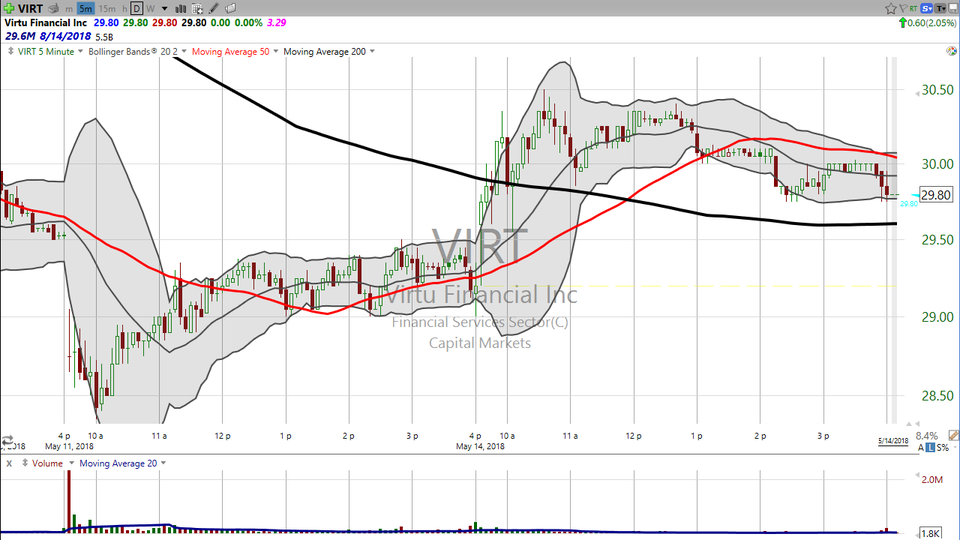Click the VIRT ticker symbol box
This screenshot has height=540, width=960.
click(30, 9)
